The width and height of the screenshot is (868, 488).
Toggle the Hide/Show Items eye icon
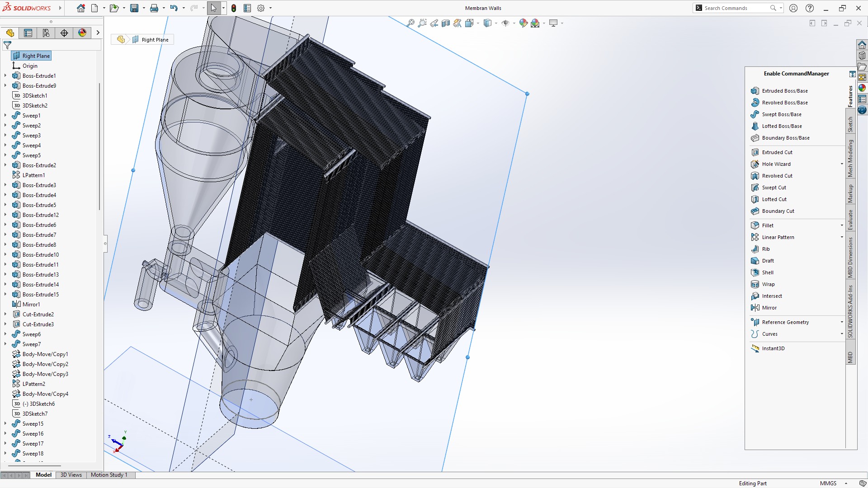505,23
